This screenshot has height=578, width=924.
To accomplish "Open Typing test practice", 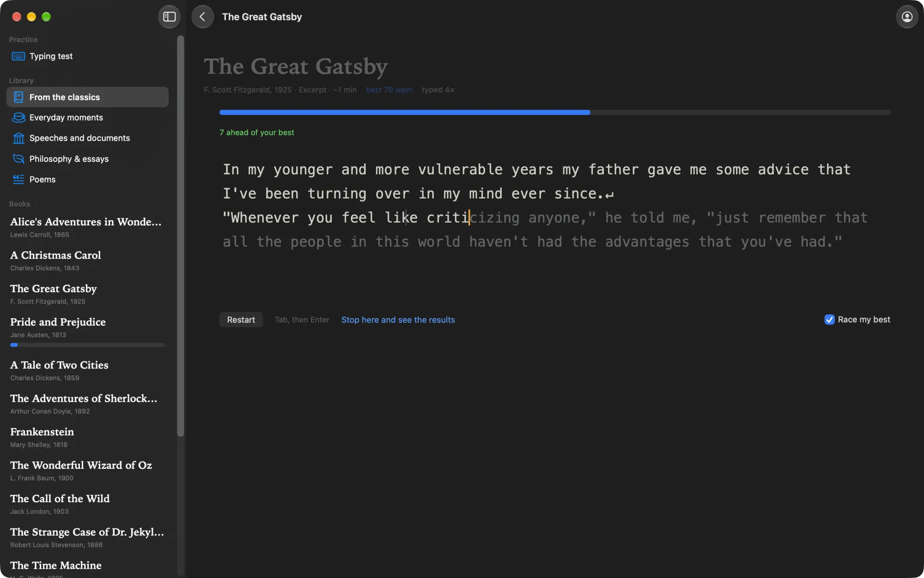I will [x=88, y=56].
